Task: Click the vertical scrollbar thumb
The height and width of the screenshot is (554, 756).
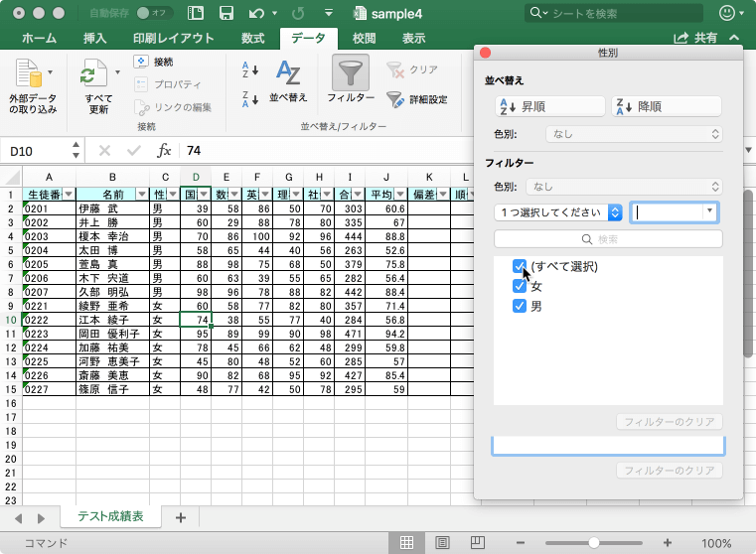Action: click(x=748, y=273)
